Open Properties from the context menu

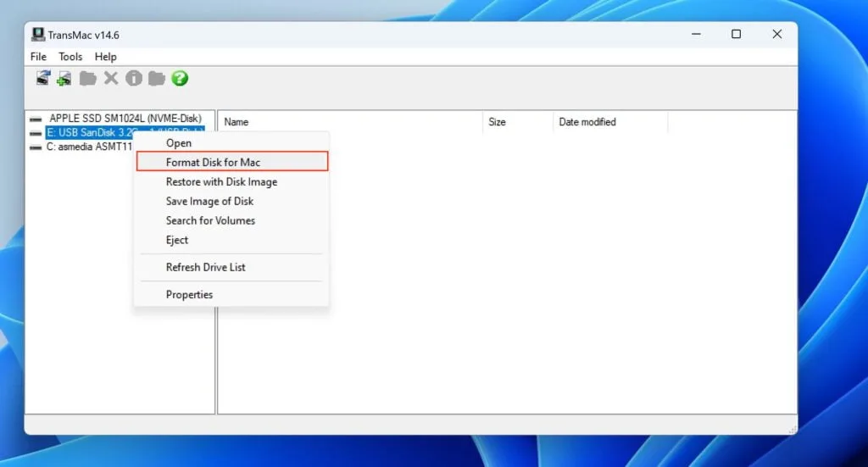coord(231,294)
